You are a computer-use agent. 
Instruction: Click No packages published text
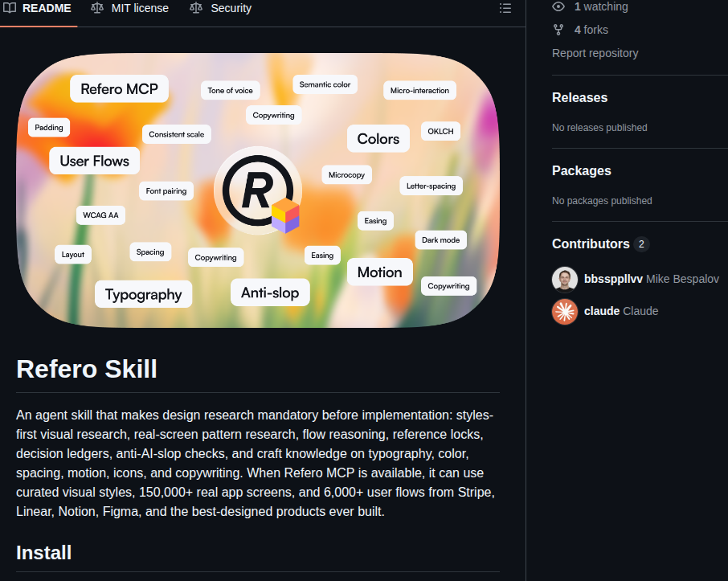[x=602, y=201]
